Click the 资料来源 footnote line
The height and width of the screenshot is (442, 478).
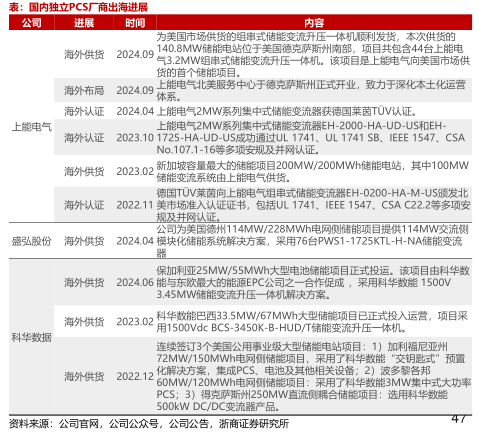(149, 424)
